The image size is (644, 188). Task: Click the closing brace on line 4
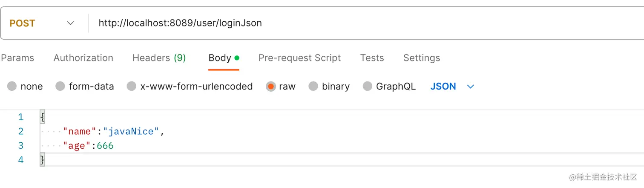[x=42, y=160]
